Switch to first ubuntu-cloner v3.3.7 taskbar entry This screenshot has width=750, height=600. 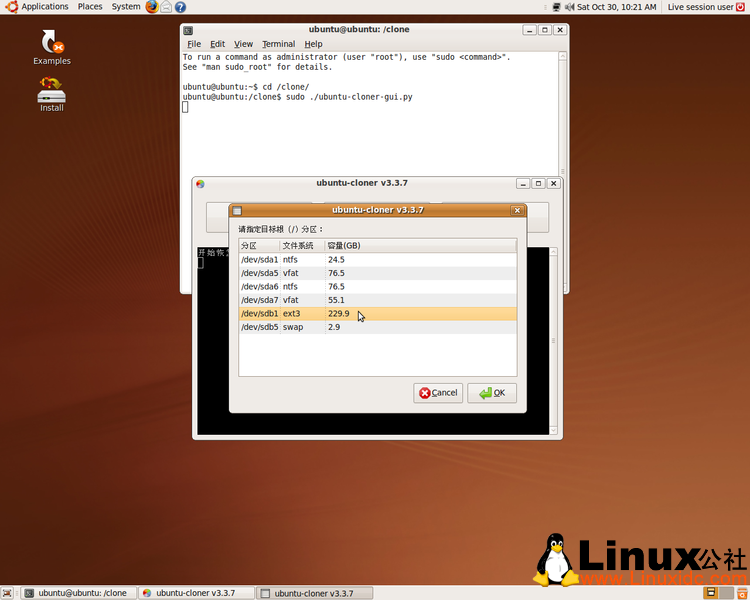(197, 593)
